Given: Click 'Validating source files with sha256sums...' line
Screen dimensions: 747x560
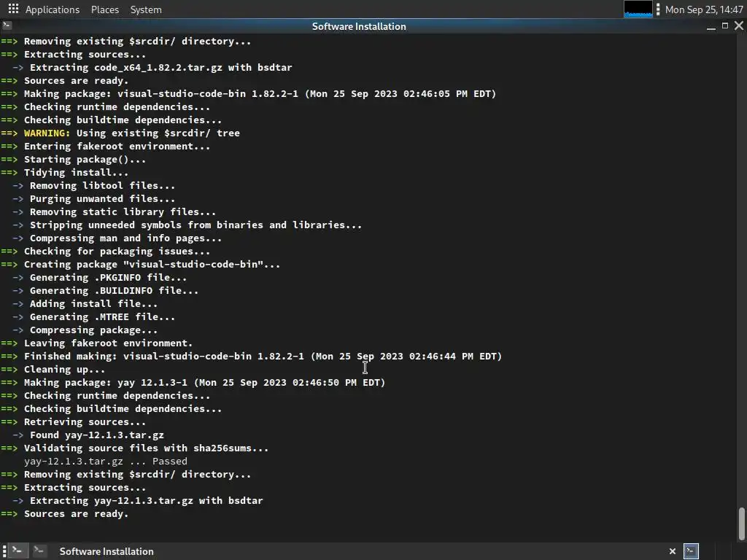Looking at the screenshot, I should 146,448.
